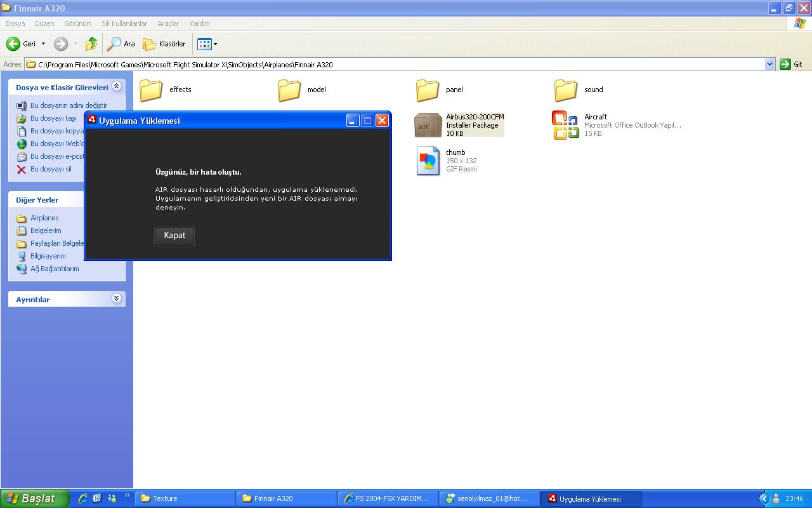Select the Aircraft Office Outlook file icon

(566, 125)
